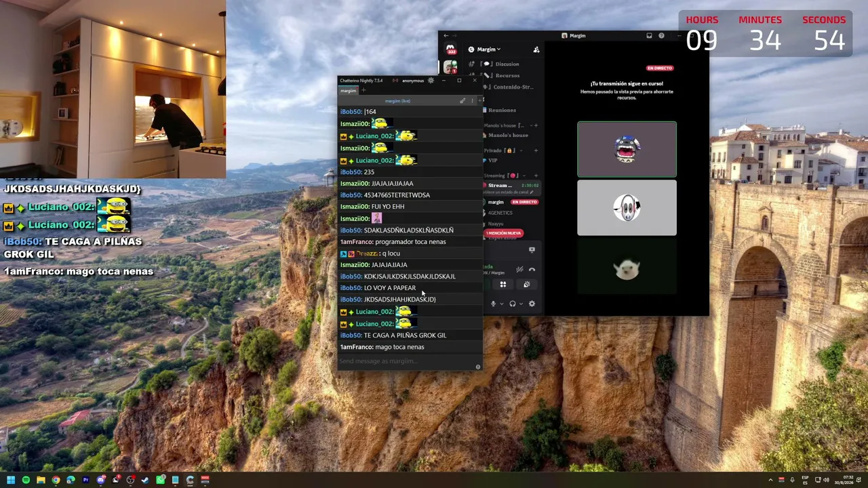The image size is (868, 488).
Task: Open Discord from the taskbar
Action: (100, 481)
